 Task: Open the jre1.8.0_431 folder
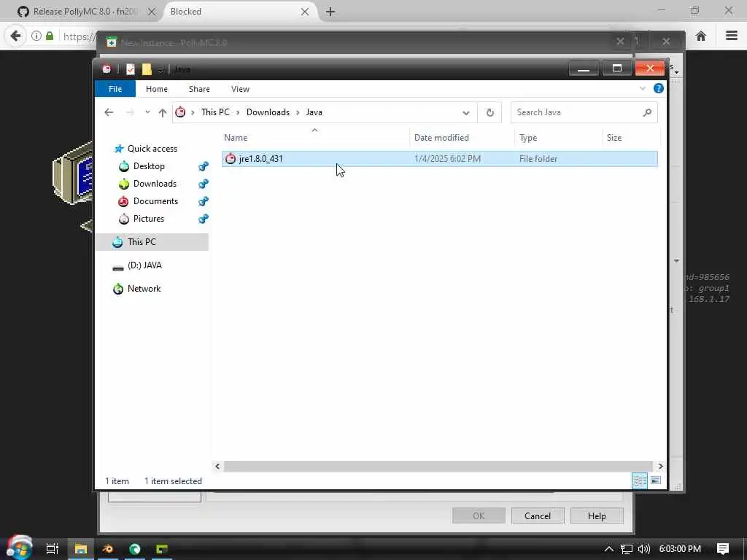pos(439,158)
